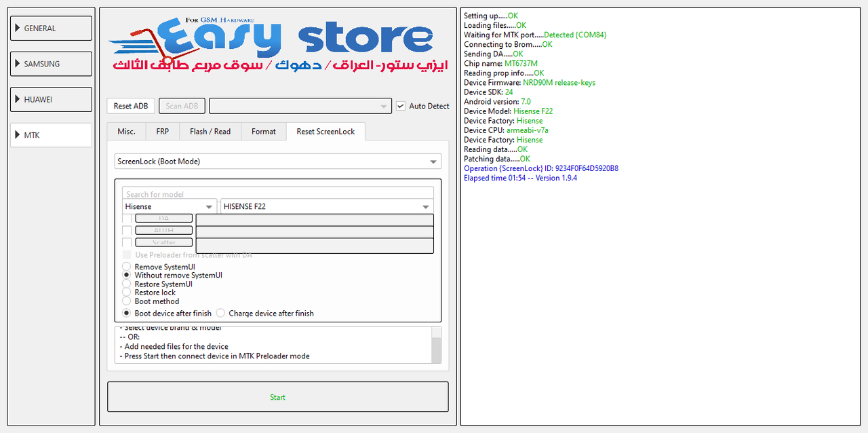Select the Reset ScreenLock tab
The height and width of the screenshot is (433, 868).
[x=325, y=131]
